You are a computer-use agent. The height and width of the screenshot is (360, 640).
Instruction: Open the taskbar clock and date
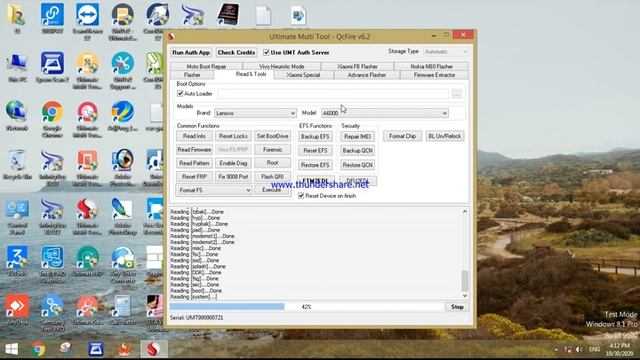coord(619,349)
